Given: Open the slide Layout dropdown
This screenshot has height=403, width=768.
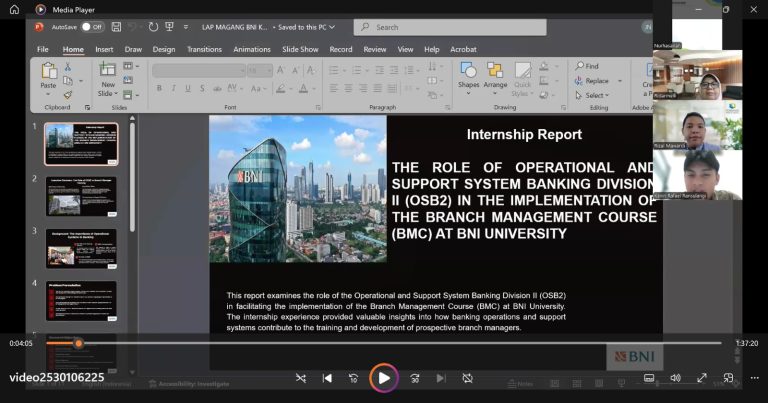Looking at the screenshot, I should coord(130,66).
